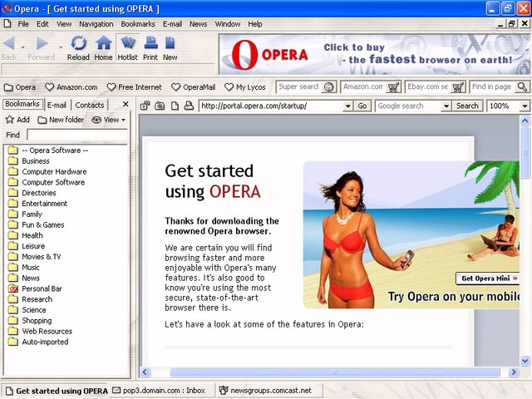Click the vertical scrollbar down arrow

525,360
